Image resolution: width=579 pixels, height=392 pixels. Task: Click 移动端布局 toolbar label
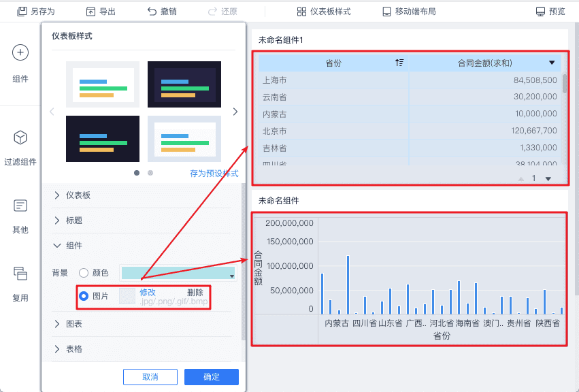tap(416, 12)
